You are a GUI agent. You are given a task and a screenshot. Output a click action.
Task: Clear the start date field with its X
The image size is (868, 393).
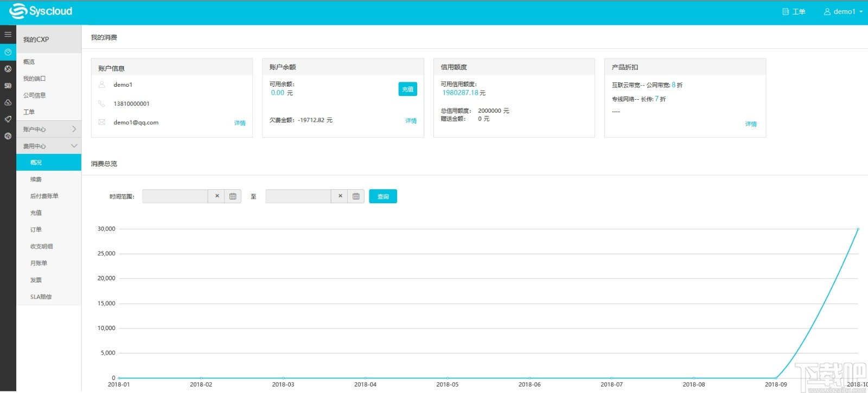(217, 196)
